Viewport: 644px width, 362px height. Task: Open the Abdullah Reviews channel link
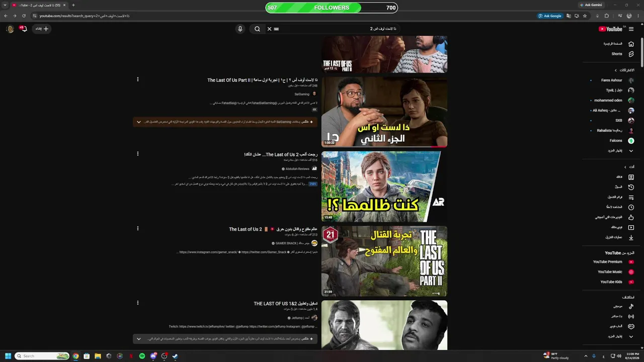click(297, 169)
